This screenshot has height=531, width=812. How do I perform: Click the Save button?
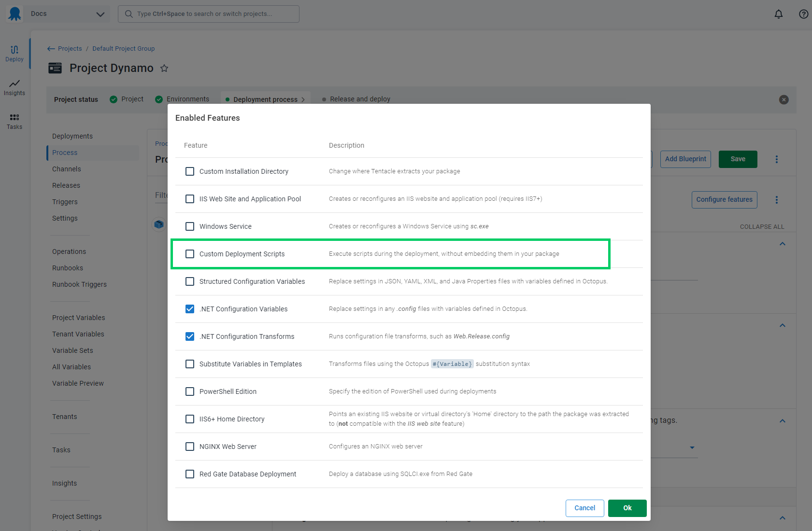pos(738,159)
